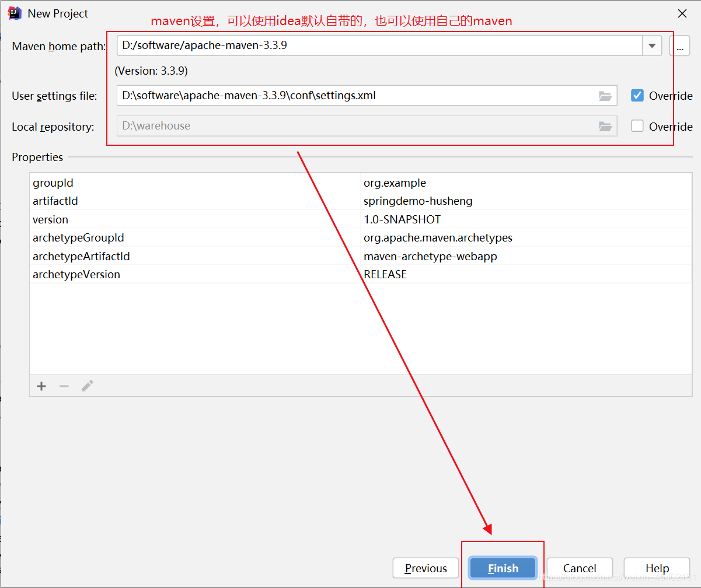Browse folder icon in Local repository field

[605, 126]
